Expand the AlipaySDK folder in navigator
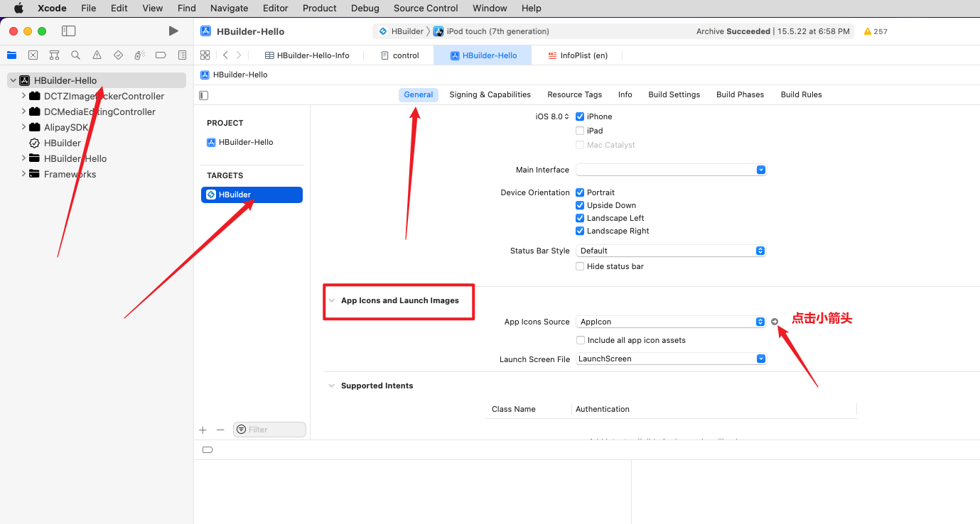 tap(23, 127)
